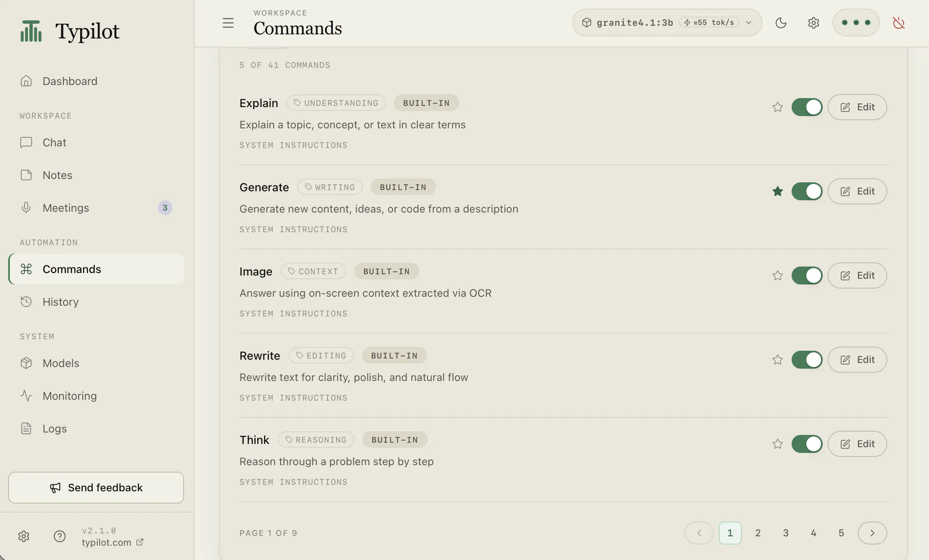Screen dimensions: 929x560
Task: Unfavorite the Generate command star
Action: point(778,191)
